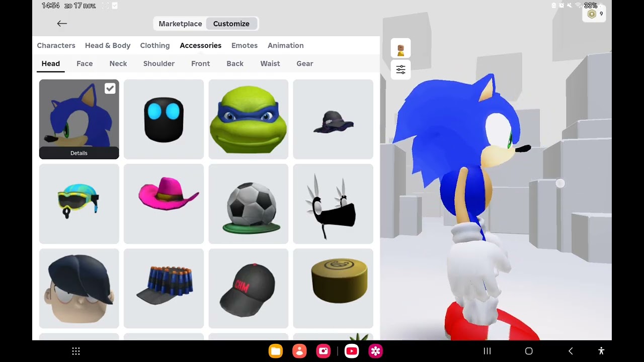Uncheck the equipped Sonic head checkbox
Viewport: 644px width, 362px height.
pyautogui.click(x=110, y=89)
